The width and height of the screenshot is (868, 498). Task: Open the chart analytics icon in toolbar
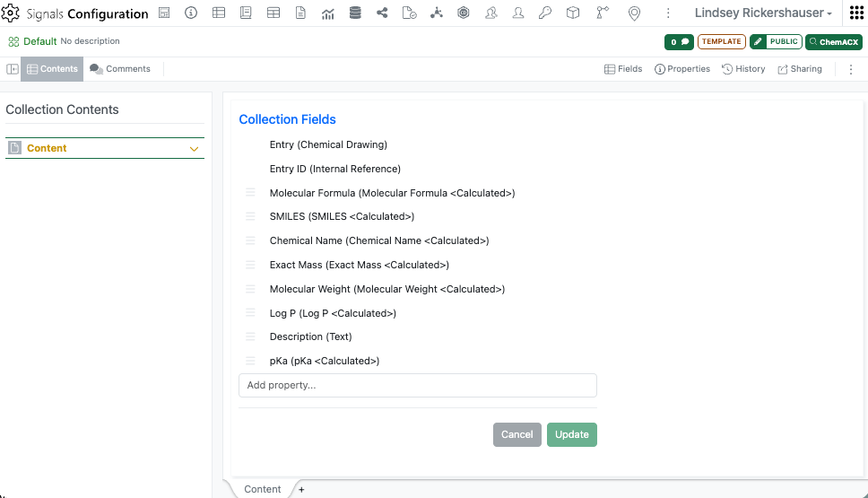coord(327,13)
